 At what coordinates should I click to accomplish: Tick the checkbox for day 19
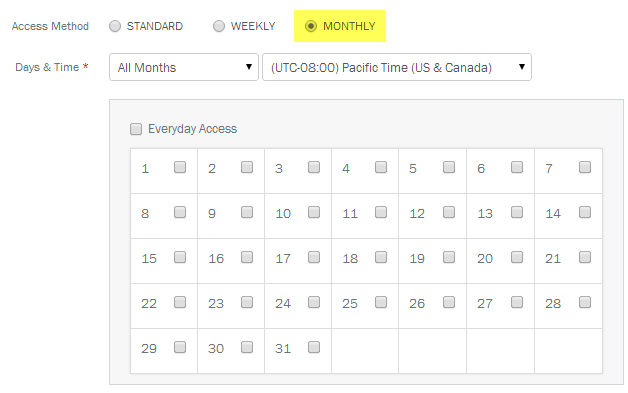tap(449, 257)
